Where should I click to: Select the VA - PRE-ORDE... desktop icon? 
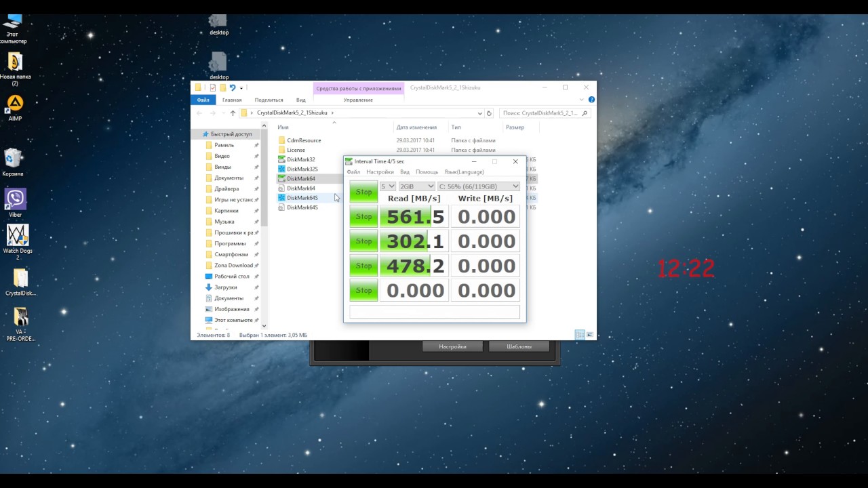tap(20, 325)
